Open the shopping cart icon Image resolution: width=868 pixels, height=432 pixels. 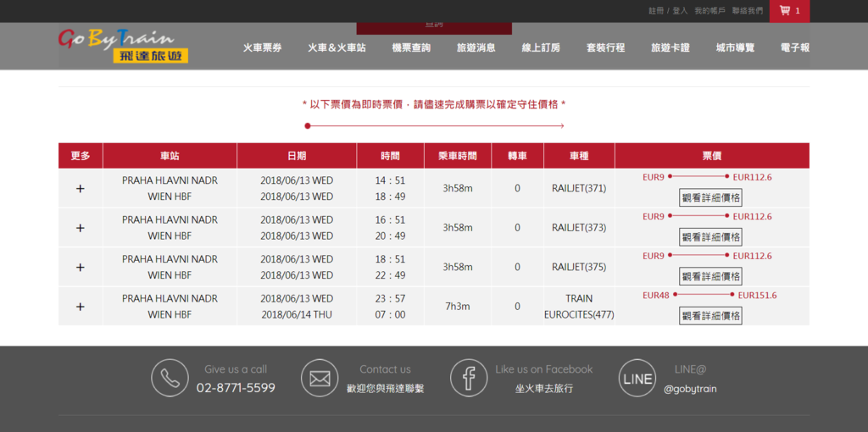coord(784,10)
